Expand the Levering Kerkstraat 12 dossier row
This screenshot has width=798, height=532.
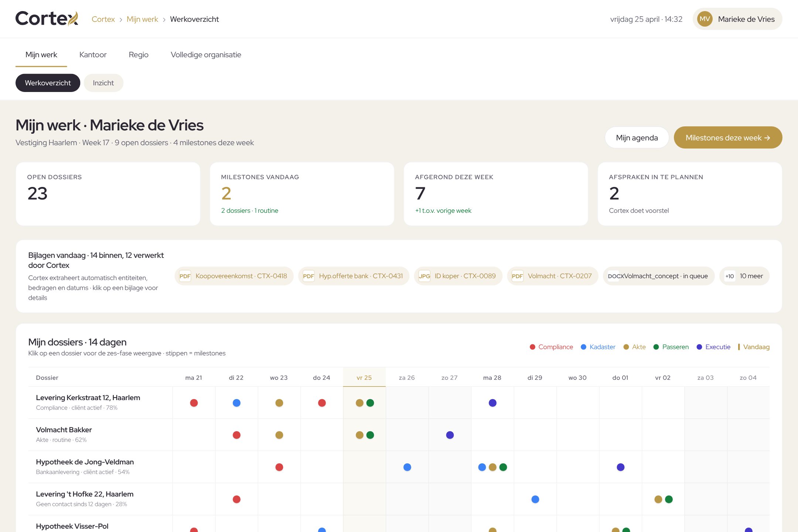[399, 403]
